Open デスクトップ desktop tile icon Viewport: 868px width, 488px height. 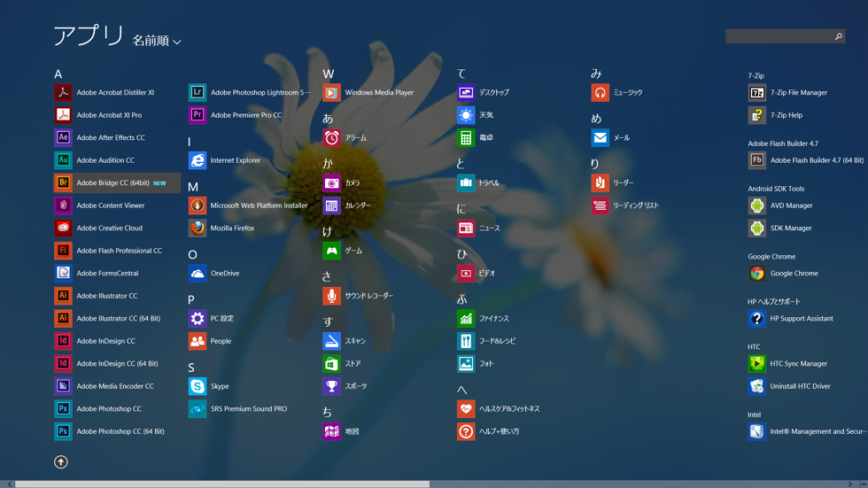pyautogui.click(x=466, y=92)
